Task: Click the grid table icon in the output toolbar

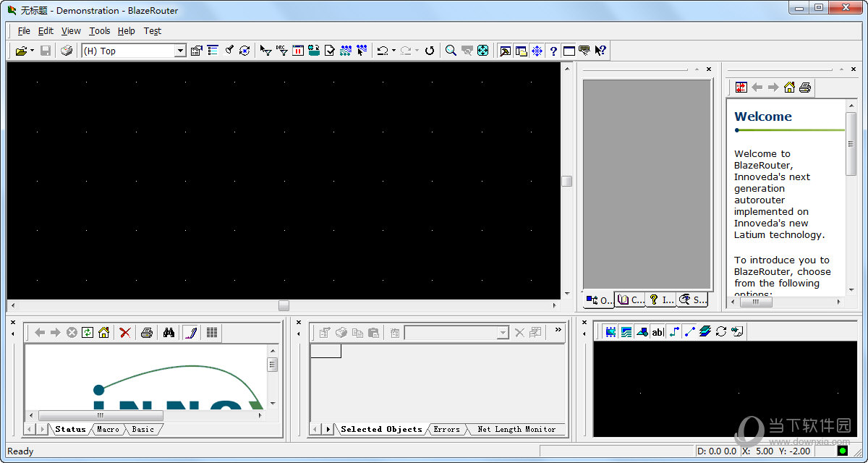Action: (x=212, y=332)
